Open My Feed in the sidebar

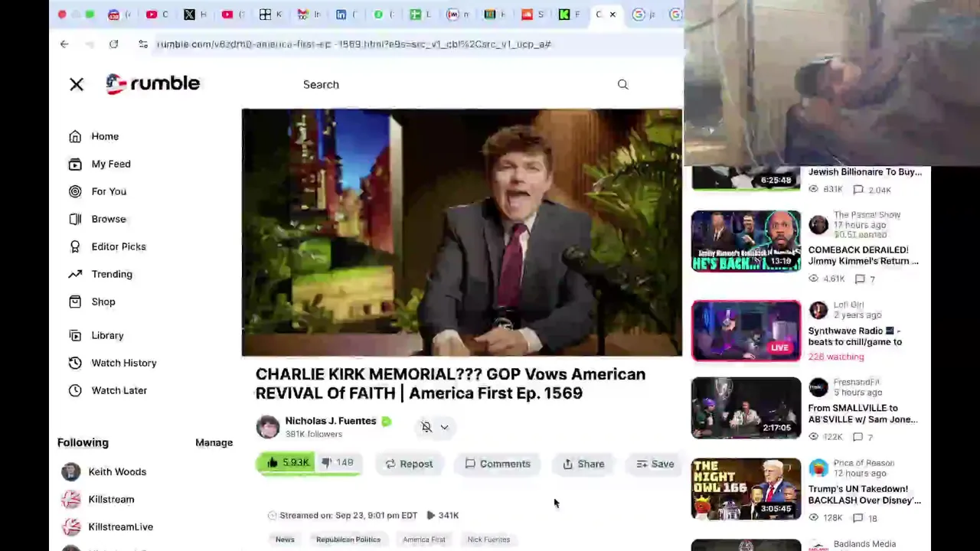pyautogui.click(x=111, y=164)
